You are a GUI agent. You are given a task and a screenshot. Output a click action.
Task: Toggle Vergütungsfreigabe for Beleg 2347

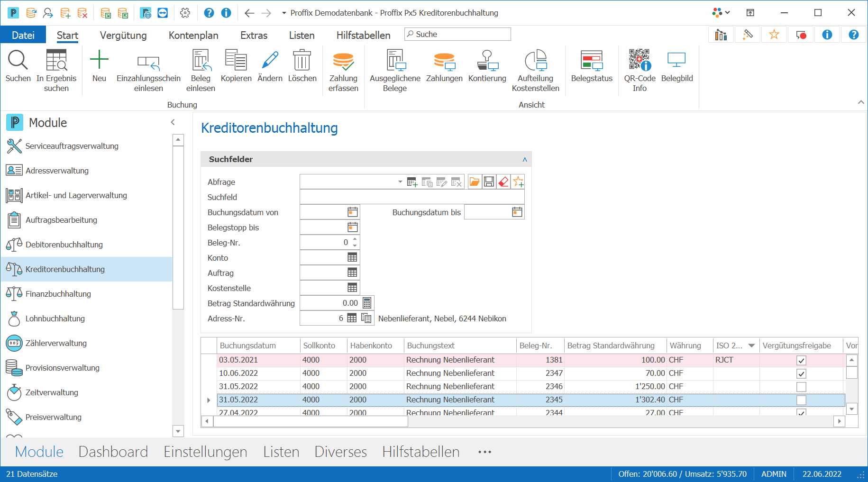pos(801,373)
